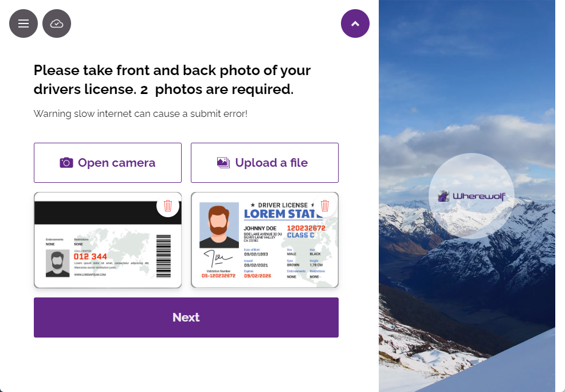
Task: Proceed with the purple Next button
Action: pyautogui.click(x=186, y=317)
